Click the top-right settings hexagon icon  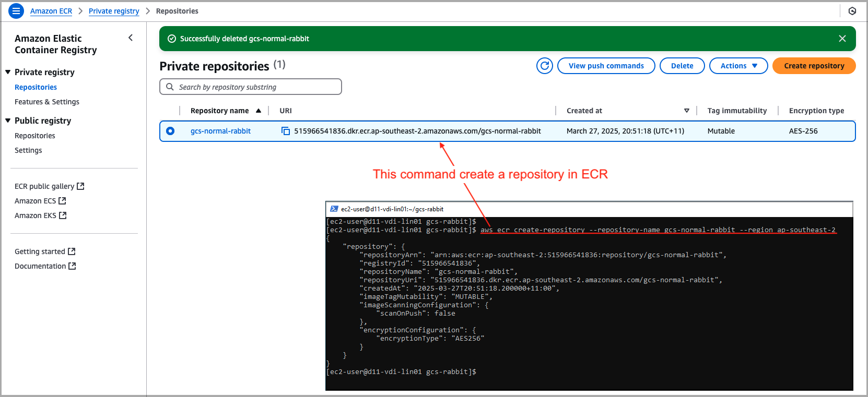tap(852, 11)
